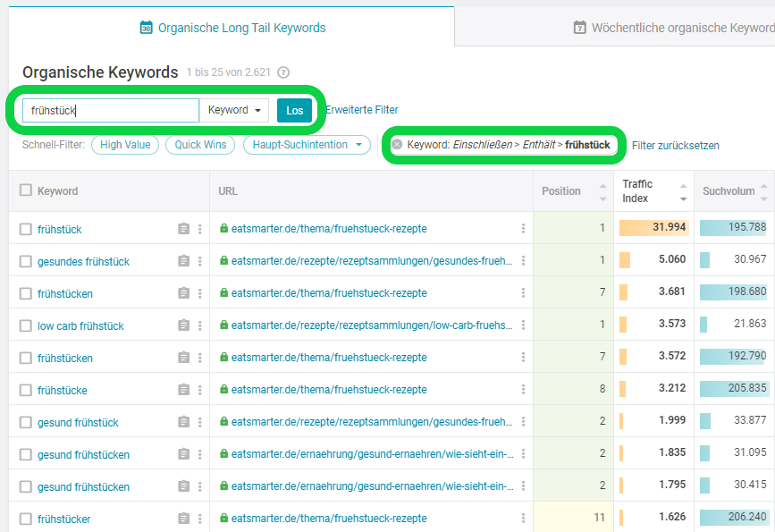Open clipboard icon for keyword frühstück
The width and height of the screenshot is (775, 532).
point(183,228)
